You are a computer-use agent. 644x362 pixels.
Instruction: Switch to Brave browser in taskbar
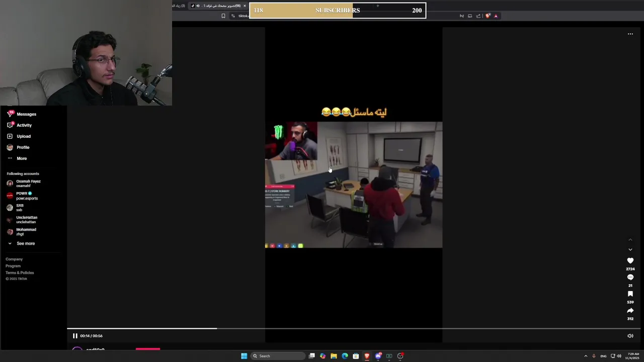point(367,356)
